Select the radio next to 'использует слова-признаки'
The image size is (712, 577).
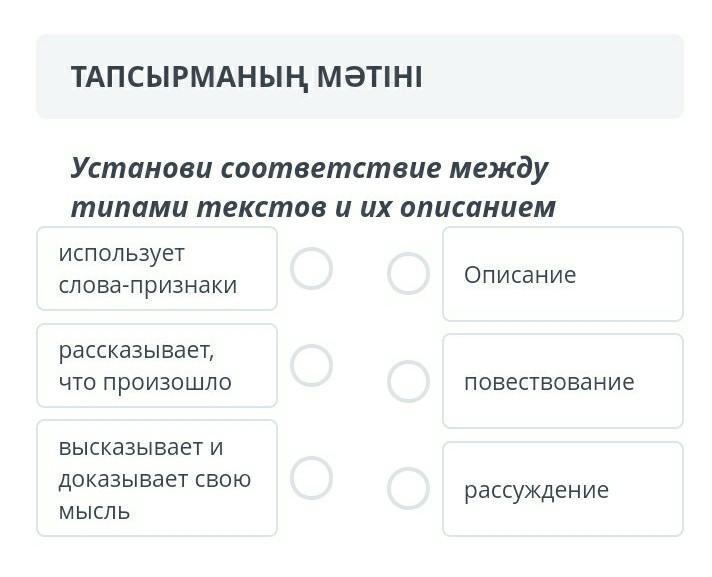(311, 268)
